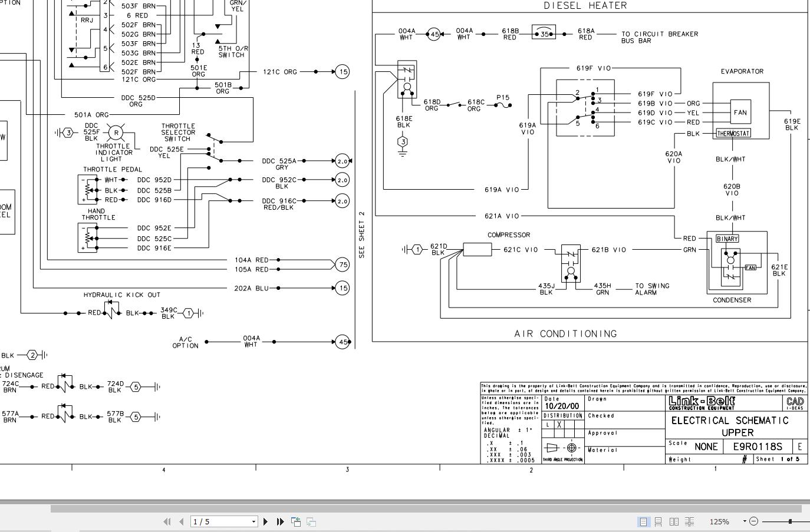Image resolution: width=810 pixels, height=532 pixels.
Task: Jump to the first page using the leftmost arrow
Action: point(167,521)
